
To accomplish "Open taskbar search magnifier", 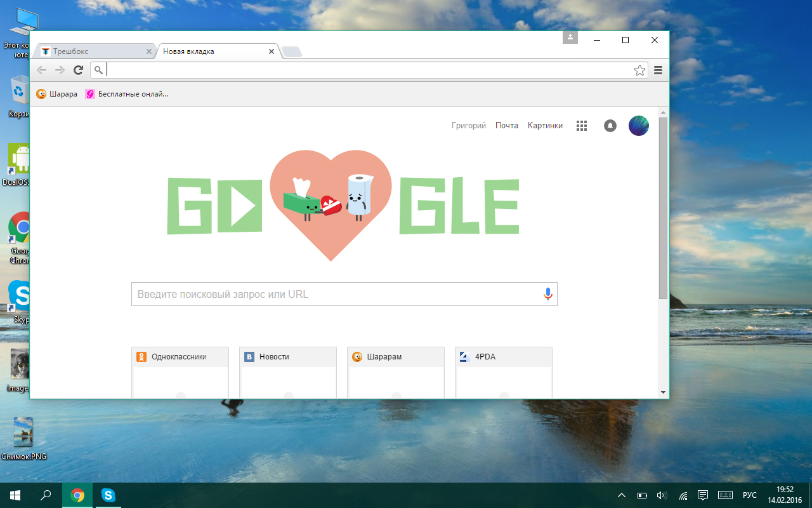I will 46,495.
